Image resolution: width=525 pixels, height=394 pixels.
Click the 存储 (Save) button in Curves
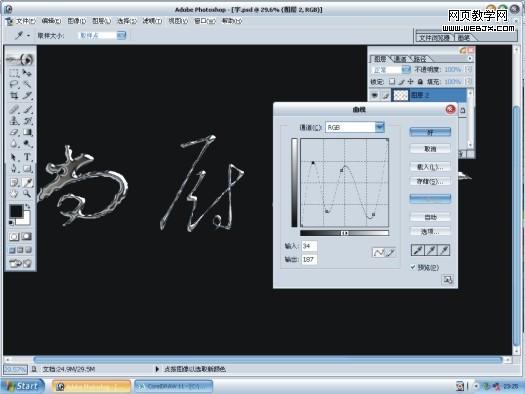(x=430, y=181)
